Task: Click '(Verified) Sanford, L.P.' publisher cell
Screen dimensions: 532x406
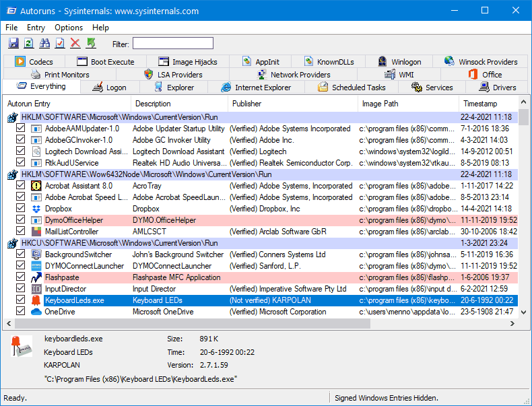Action: (x=265, y=266)
